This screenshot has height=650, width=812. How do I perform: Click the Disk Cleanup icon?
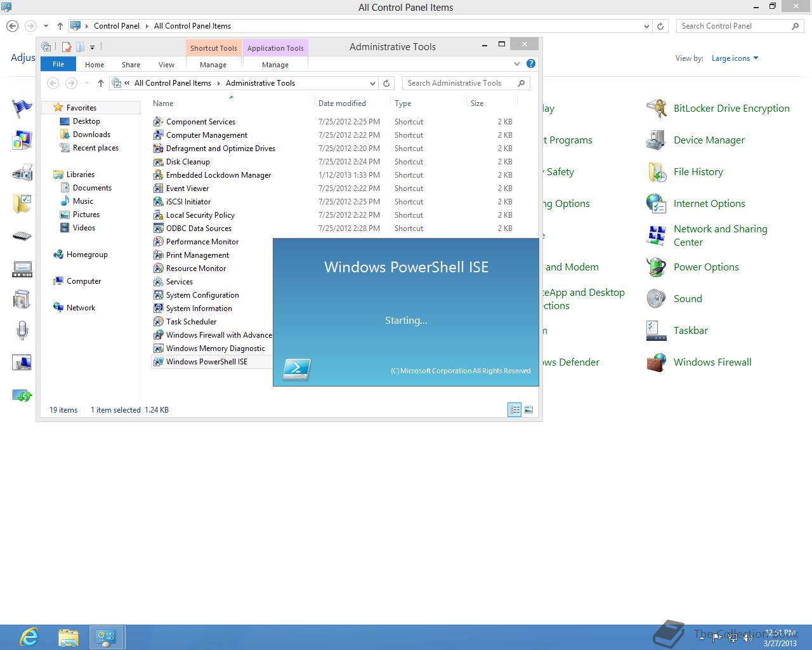[158, 161]
